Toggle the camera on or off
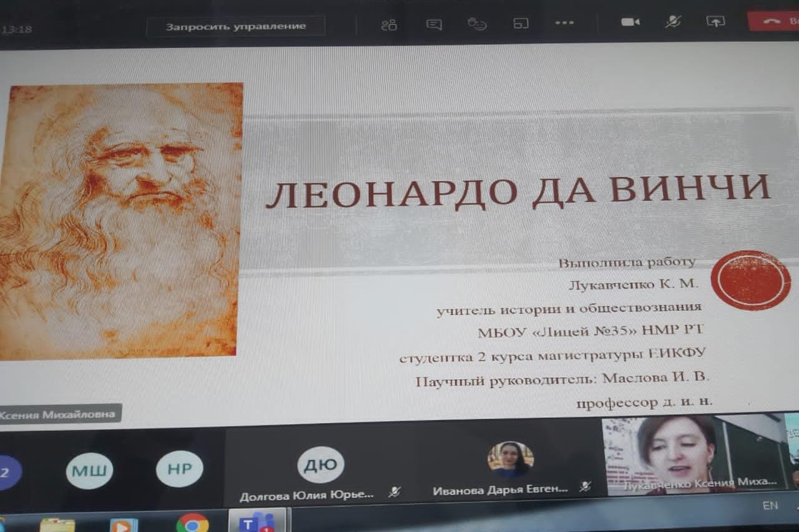799x532 pixels. (630, 22)
